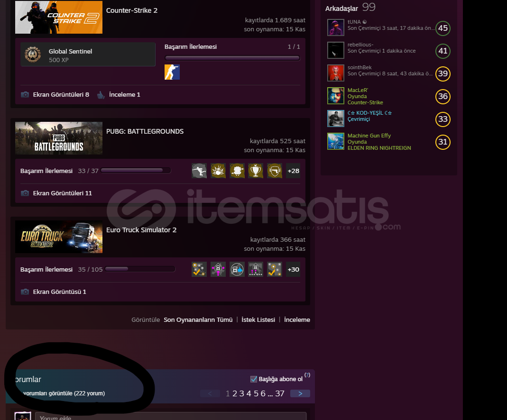507x420 pixels.
Task: Open İnceleme 1 review link
Action: (124, 95)
